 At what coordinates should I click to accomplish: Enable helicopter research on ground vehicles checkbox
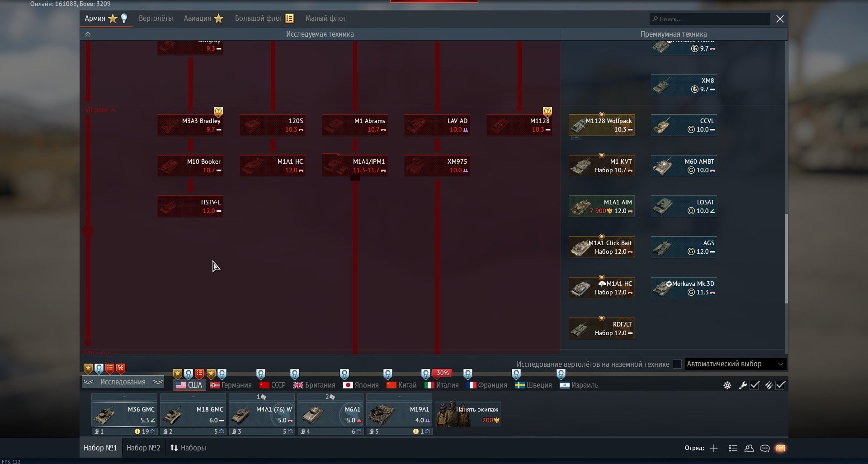point(677,364)
